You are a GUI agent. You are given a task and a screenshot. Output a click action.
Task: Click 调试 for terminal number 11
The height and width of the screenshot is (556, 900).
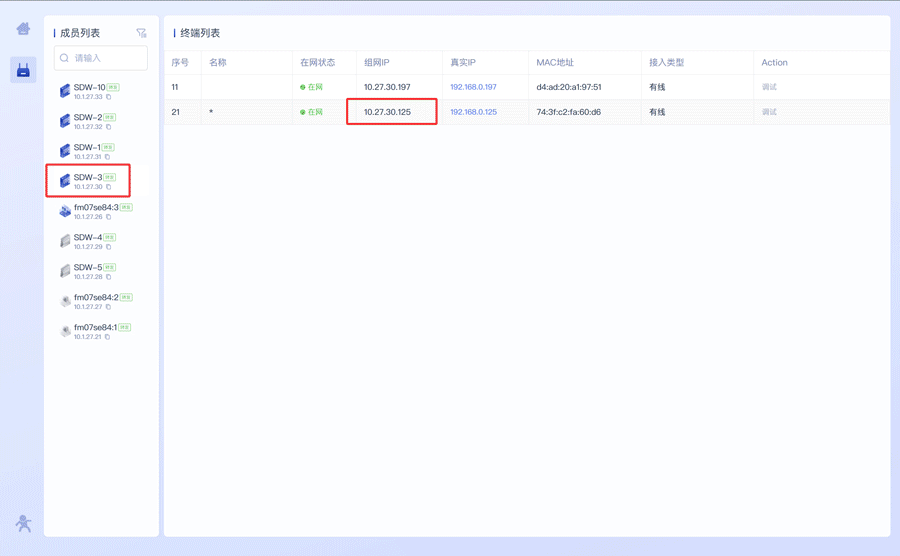tap(769, 87)
